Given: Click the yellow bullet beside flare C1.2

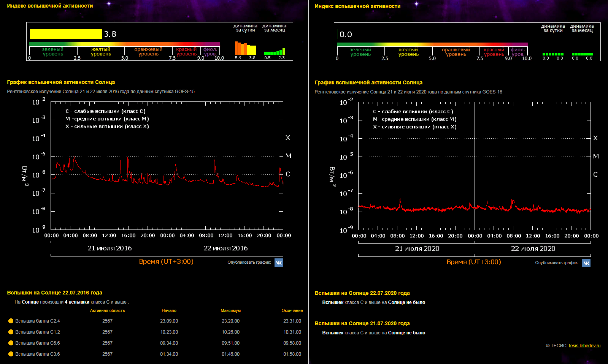Looking at the screenshot, I should 11,332.
